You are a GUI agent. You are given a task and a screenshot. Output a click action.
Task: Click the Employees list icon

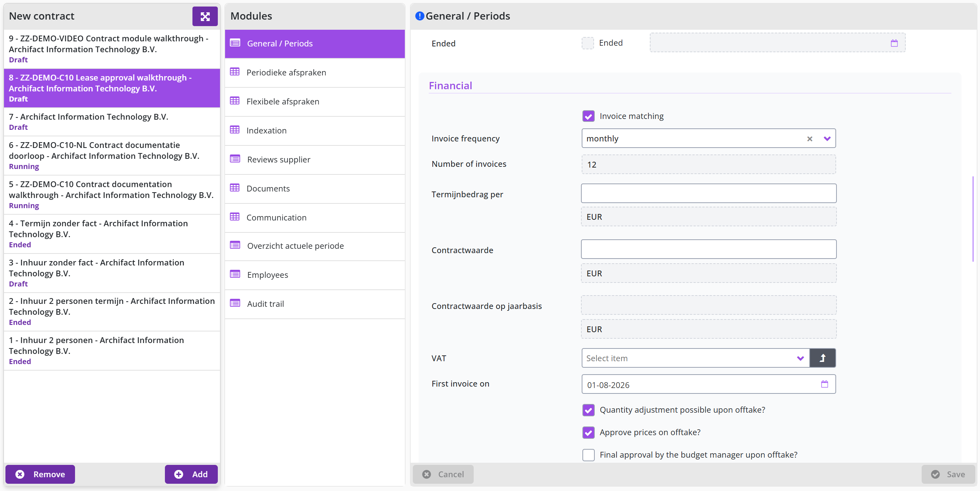235,274
